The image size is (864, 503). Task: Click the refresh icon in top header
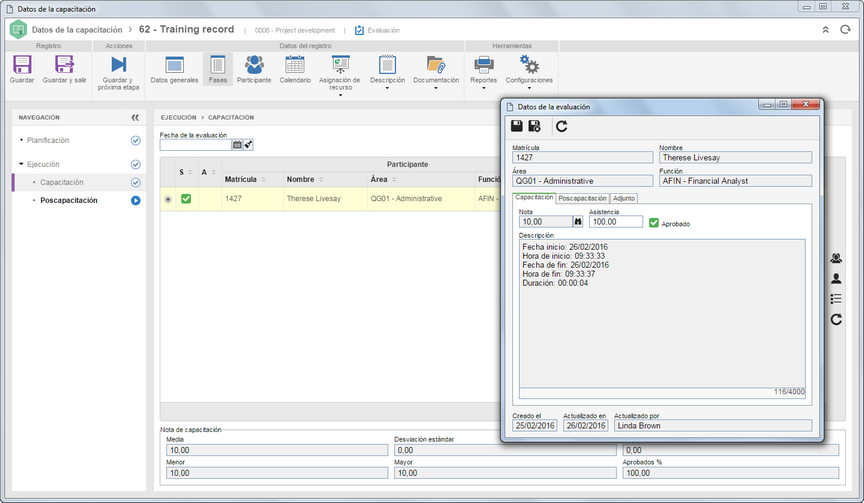coord(845,30)
